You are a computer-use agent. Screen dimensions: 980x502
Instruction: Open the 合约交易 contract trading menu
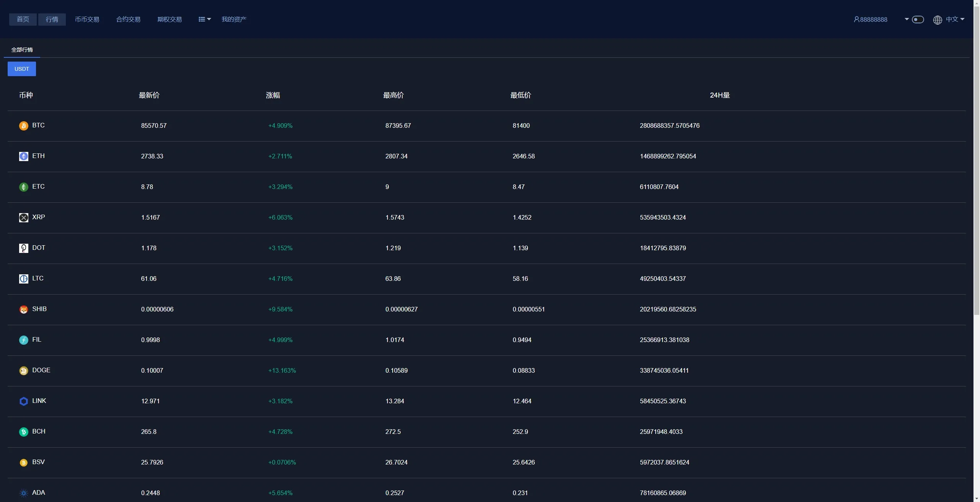pyautogui.click(x=128, y=20)
